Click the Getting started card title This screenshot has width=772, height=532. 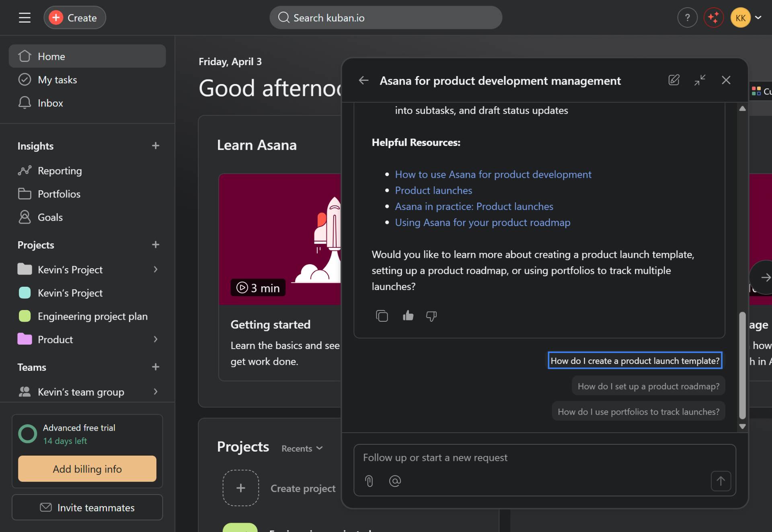click(270, 325)
